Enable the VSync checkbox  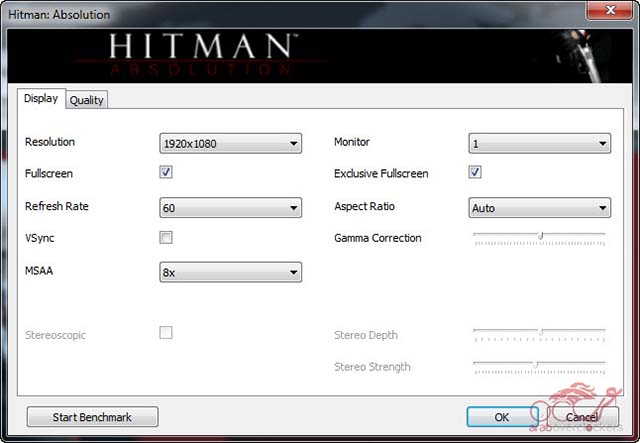166,237
